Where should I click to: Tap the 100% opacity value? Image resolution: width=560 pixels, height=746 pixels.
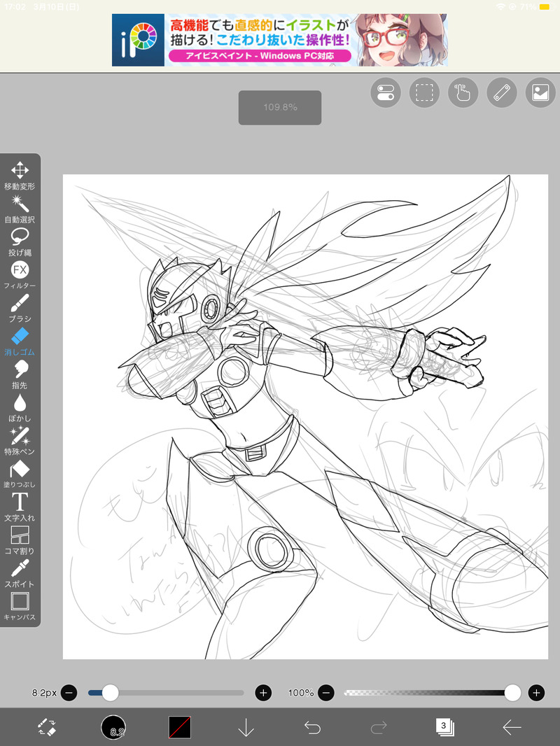301,693
